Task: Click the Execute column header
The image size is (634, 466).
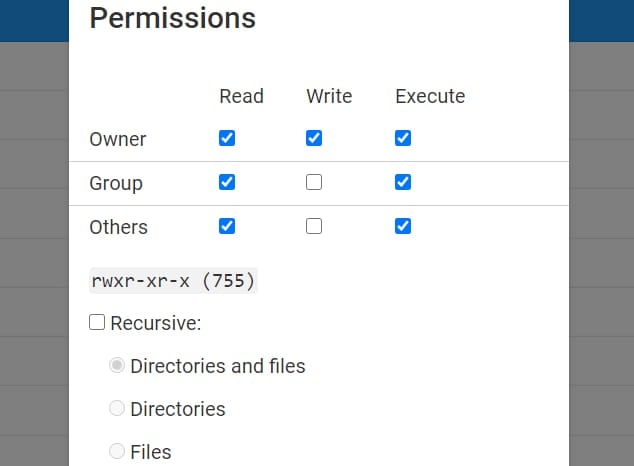Action: point(430,96)
